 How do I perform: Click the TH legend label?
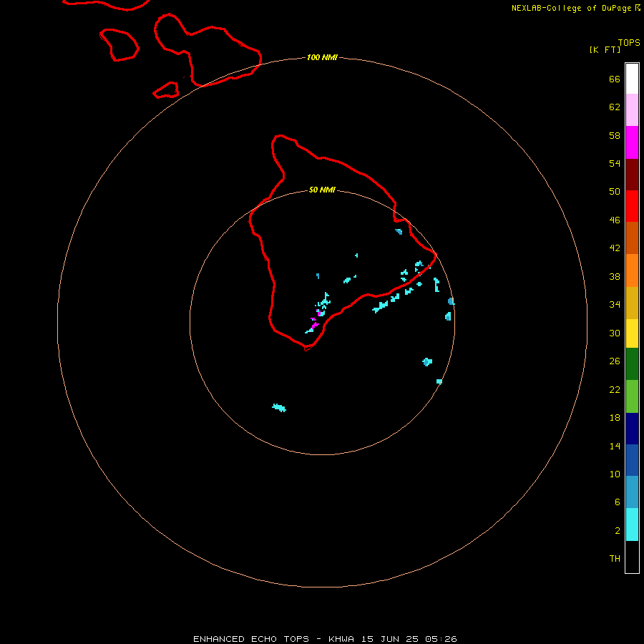click(615, 559)
